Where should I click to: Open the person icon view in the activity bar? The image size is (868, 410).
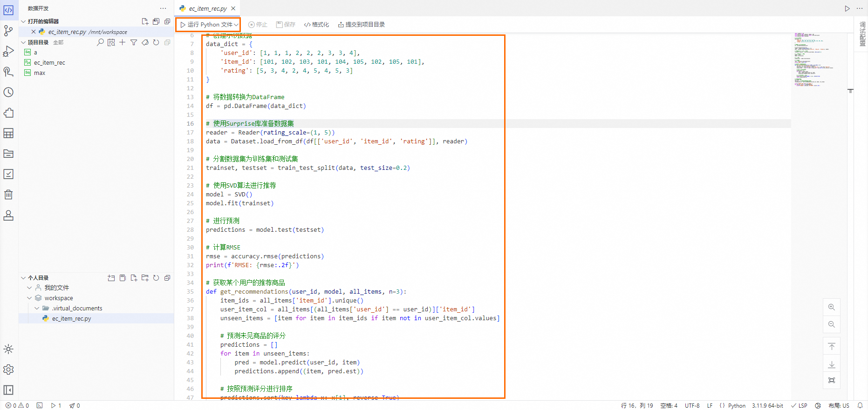point(8,215)
